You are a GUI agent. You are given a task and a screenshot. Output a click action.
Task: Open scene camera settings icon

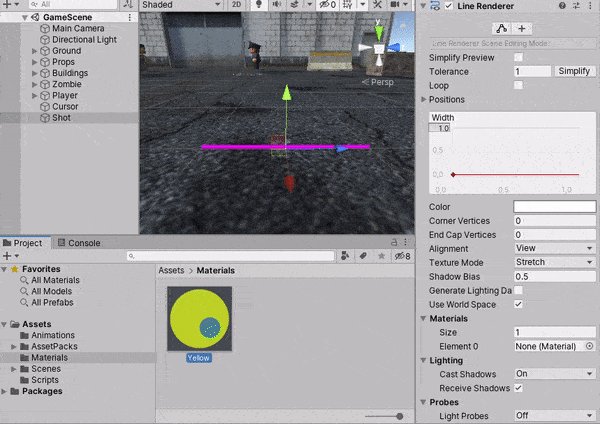pos(395,5)
